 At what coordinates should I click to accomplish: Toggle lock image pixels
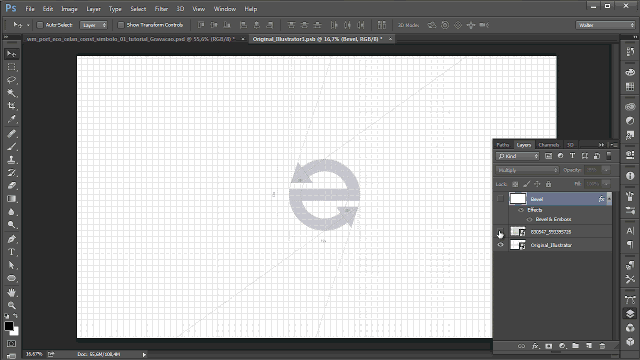click(x=527, y=184)
